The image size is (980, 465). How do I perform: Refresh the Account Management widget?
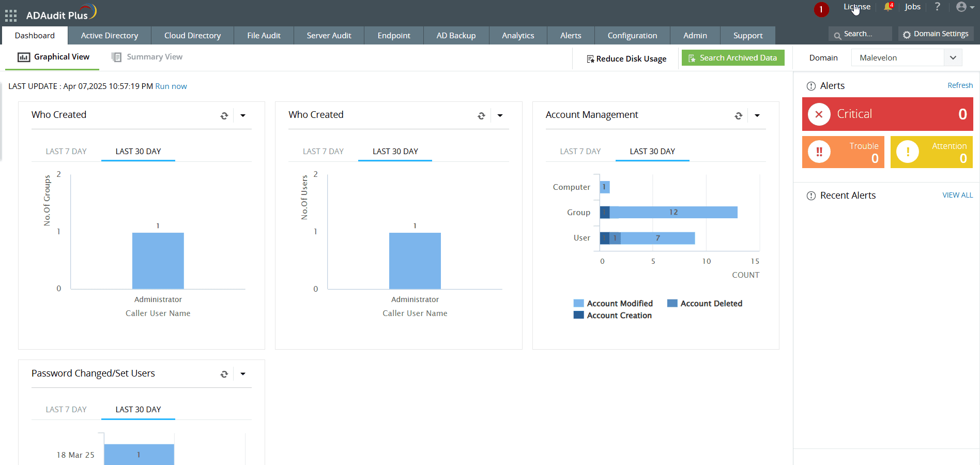tap(738, 116)
